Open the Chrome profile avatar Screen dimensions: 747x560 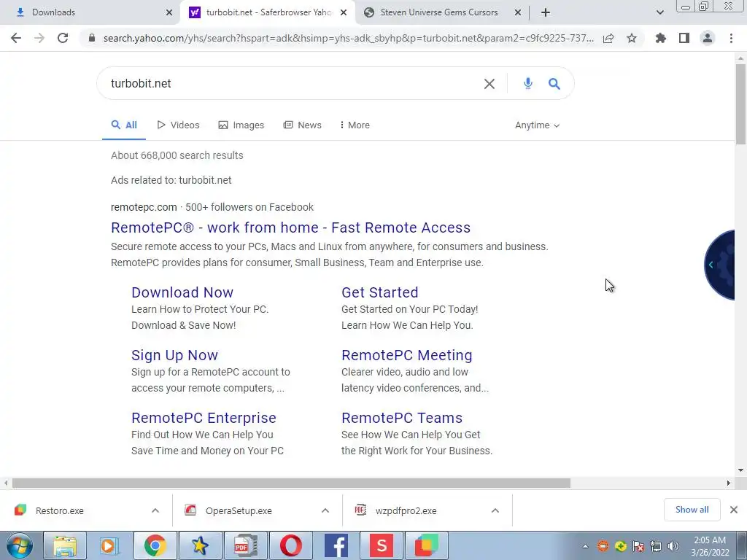click(708, 38)
